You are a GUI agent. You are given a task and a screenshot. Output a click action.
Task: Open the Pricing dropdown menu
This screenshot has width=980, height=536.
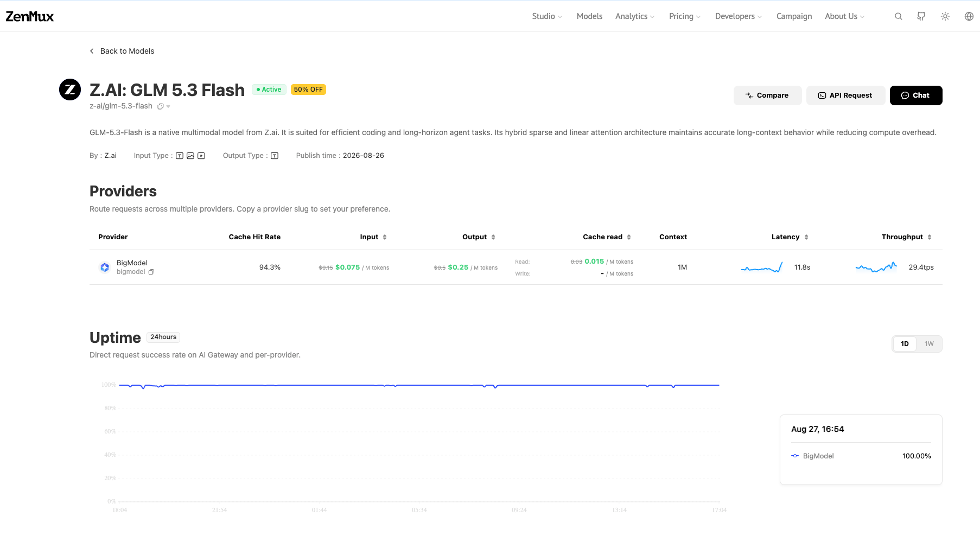685,16
